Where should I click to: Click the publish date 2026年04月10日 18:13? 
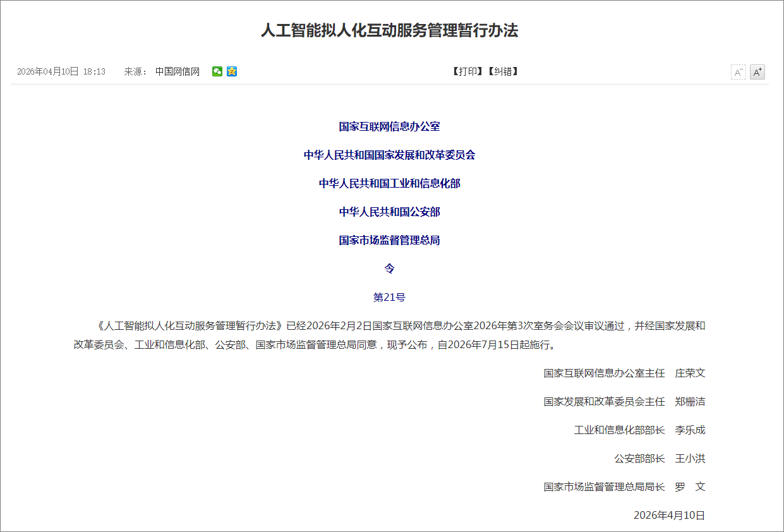(61, 71)
